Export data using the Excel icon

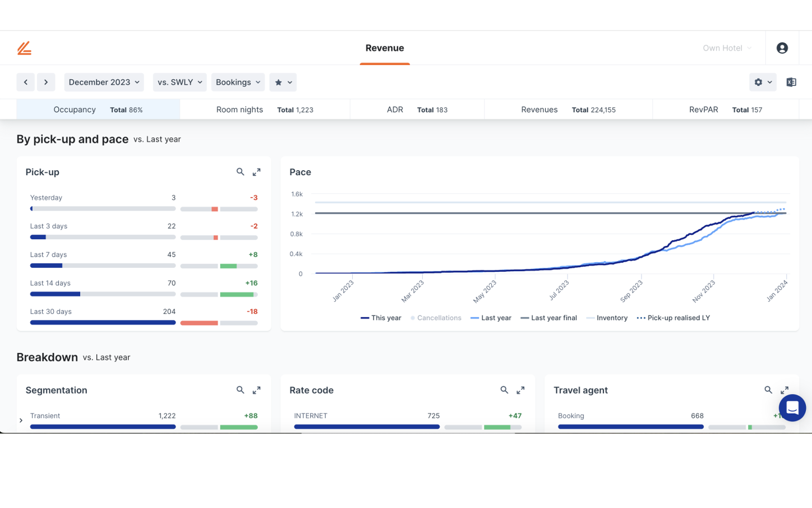coord(791,82)
